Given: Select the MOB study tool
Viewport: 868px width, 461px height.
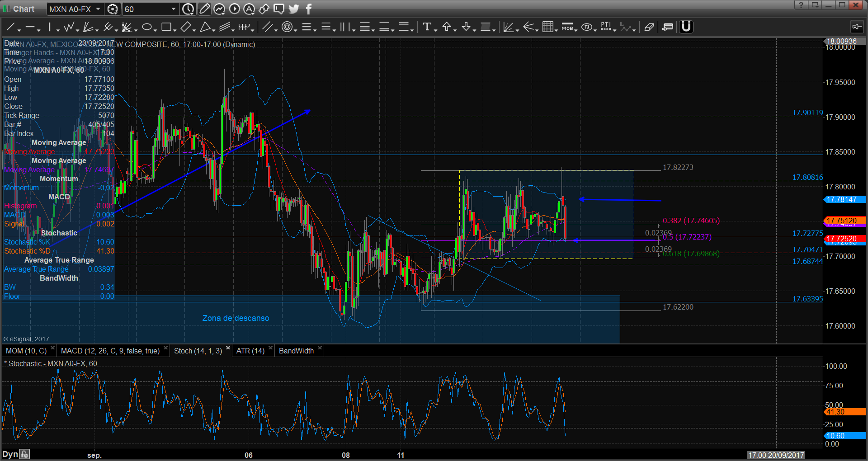Looking at the screenshot, I should [567, 27].
